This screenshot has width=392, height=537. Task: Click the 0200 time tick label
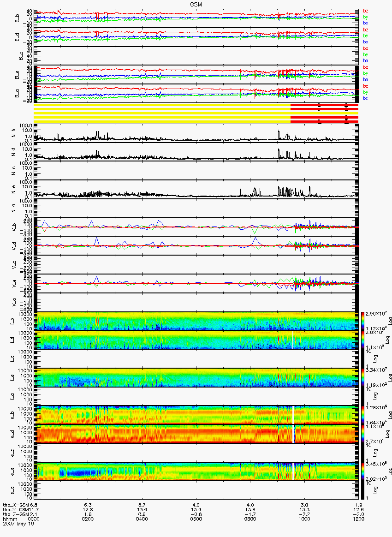coord(88,519)
